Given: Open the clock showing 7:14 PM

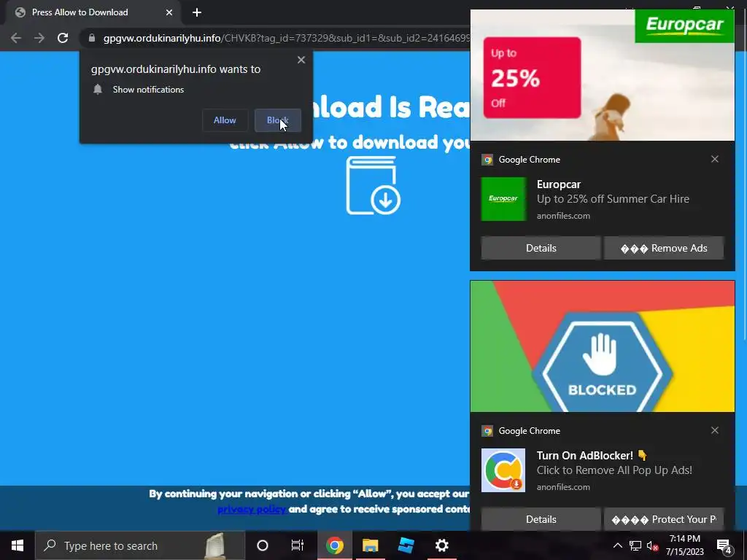Looking at the screenshot, I should [x=684, y=545].
